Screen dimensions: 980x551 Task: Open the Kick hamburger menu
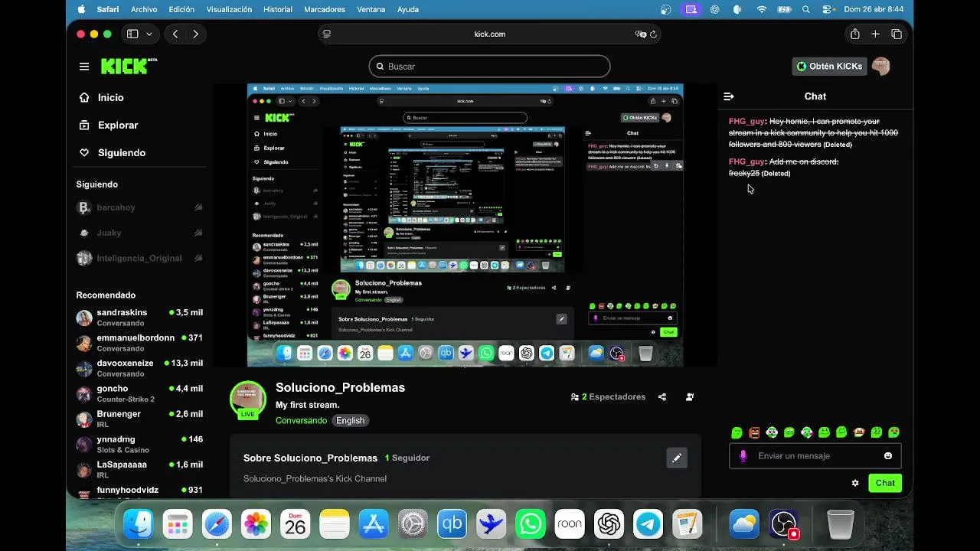coord(84,67)
